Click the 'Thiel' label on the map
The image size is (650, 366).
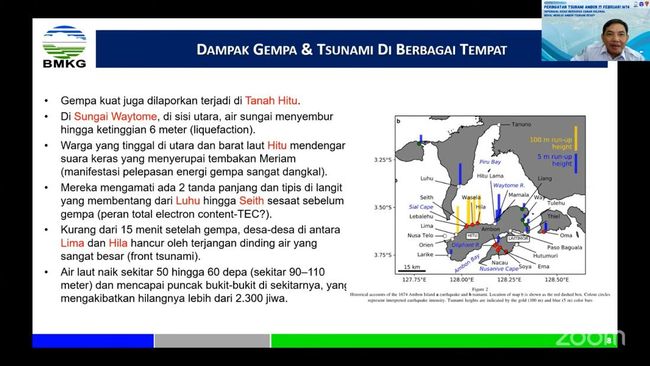553,216
